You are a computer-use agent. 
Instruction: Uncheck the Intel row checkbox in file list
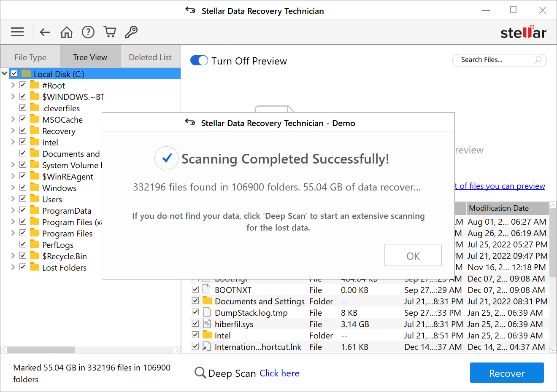coord(195,335)
